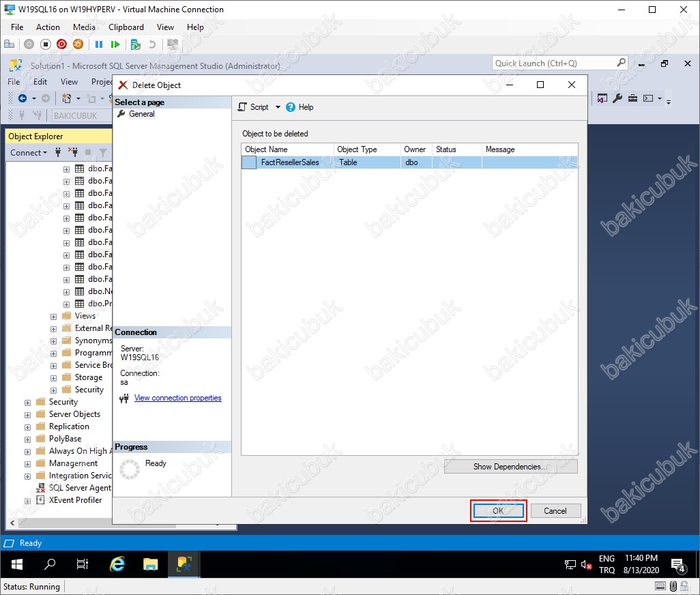The height and width of the screenshot is (595, 700).
Task: Cancel the Delete Object dialog
Action: 555,510
